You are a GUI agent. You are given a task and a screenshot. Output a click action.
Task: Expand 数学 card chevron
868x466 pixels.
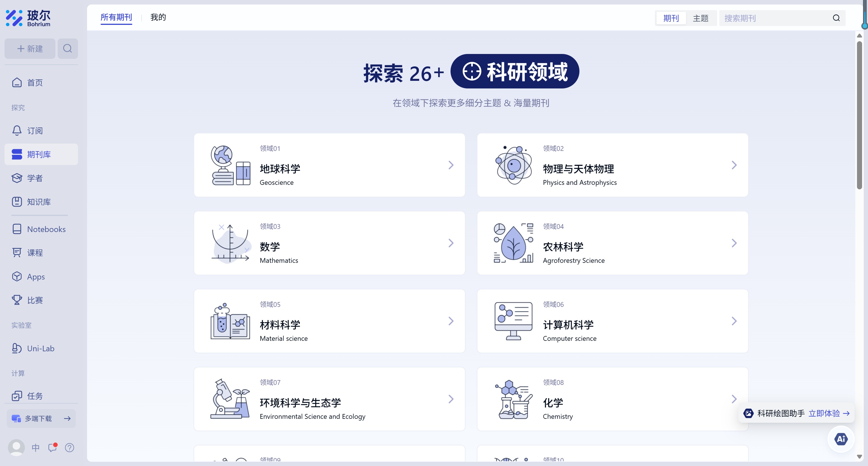pos(451,243)
